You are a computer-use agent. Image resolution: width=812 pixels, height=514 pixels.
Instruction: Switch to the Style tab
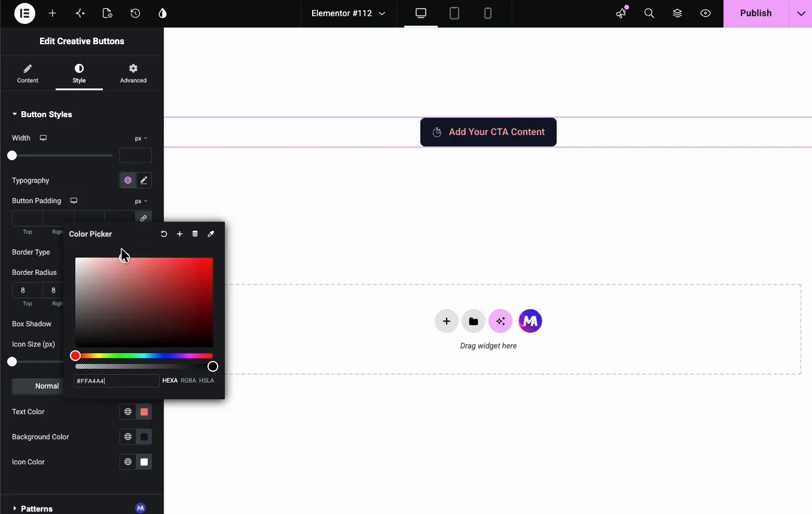click(79, 74)
